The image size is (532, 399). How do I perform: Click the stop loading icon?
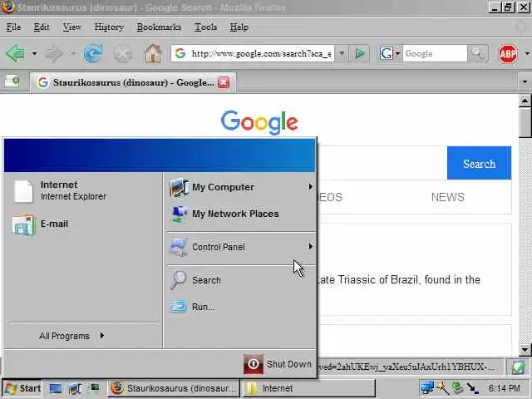pyautogui.click(x=122, y=54)
